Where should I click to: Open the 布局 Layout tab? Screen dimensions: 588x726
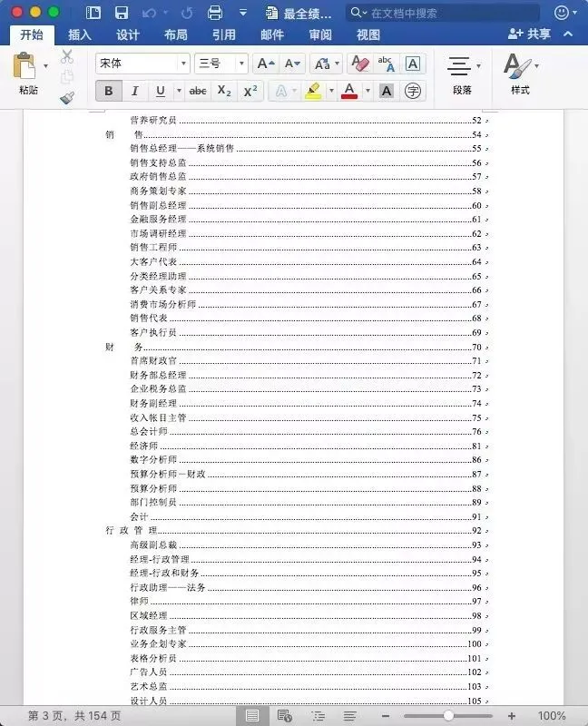[176, 34]
